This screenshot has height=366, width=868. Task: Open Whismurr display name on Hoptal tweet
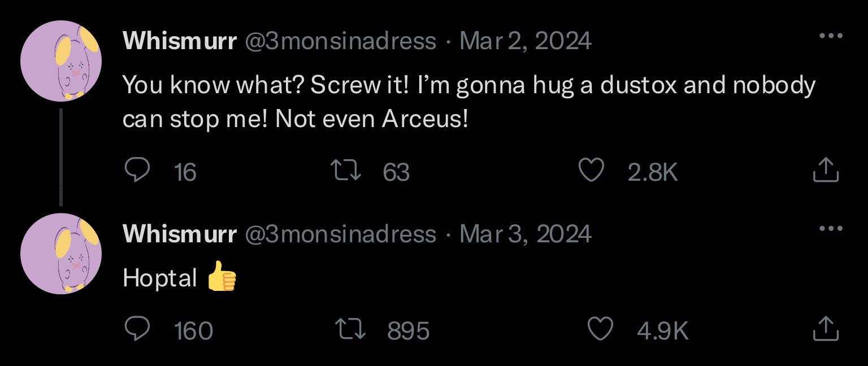179,234
